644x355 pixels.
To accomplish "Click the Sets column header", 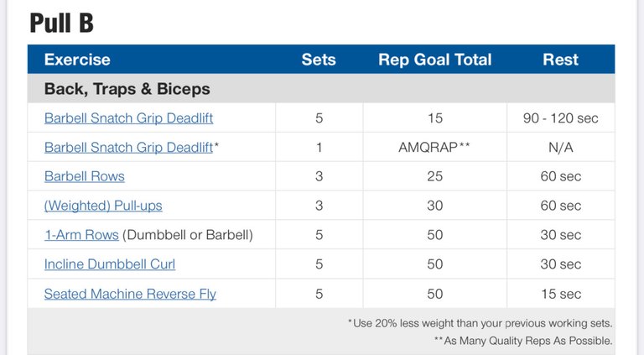I will click(x=319, y=60).
